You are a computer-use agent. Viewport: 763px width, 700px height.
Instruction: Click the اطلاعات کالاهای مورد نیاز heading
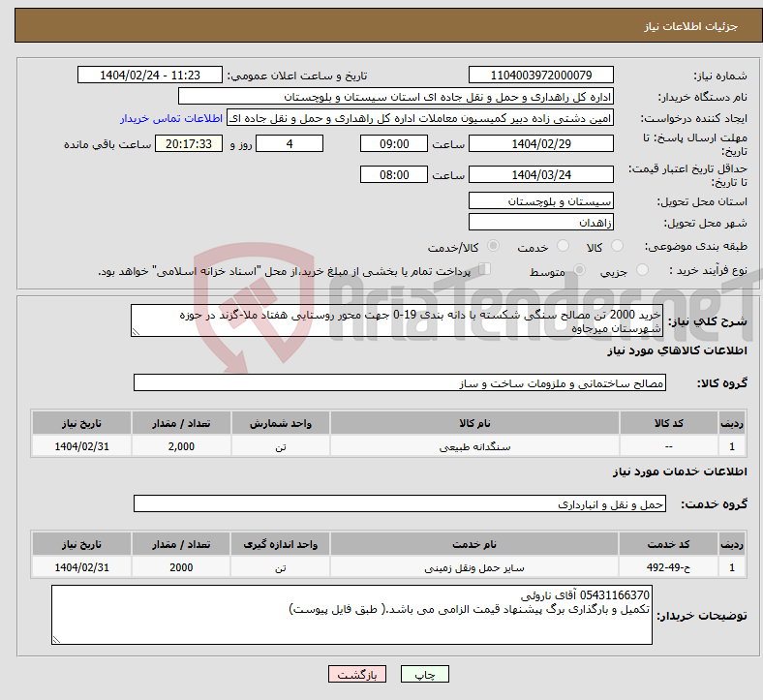point(677,350)
